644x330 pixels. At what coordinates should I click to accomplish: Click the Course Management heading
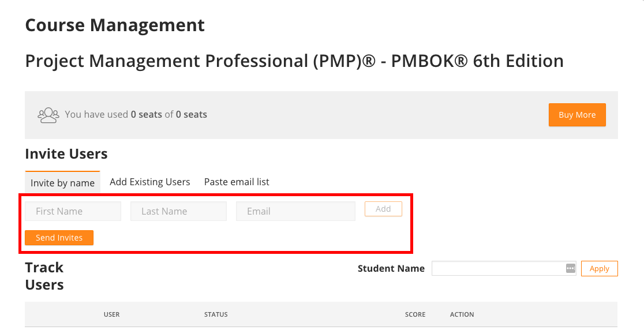tap(115, 25)
